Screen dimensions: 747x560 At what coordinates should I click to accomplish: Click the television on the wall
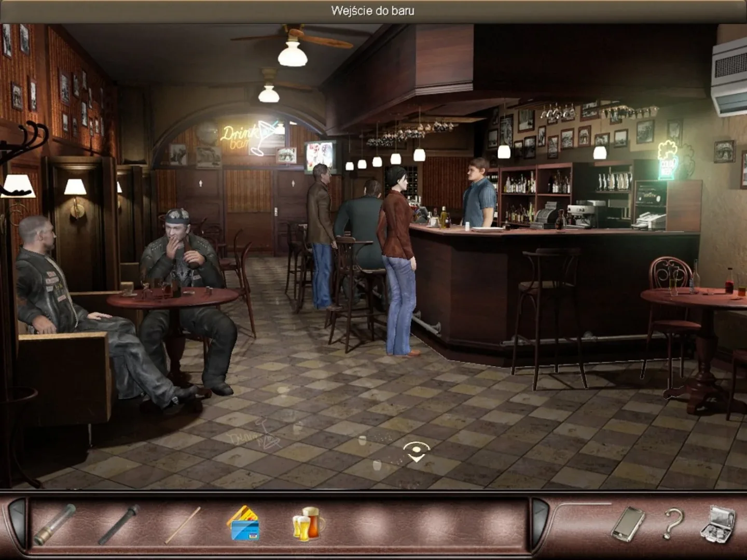click(x=319, y=156)
